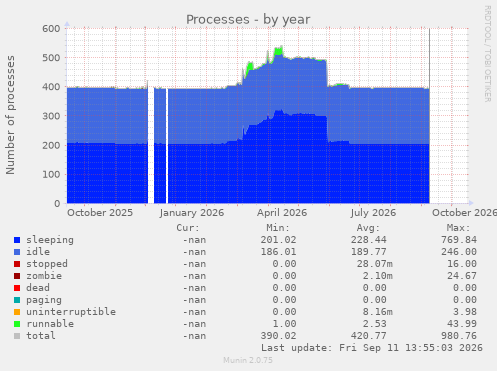Viewport: 497px width, 371px height.
Task: Click the 200 y-axis tick label
Action: pos(51,145)
